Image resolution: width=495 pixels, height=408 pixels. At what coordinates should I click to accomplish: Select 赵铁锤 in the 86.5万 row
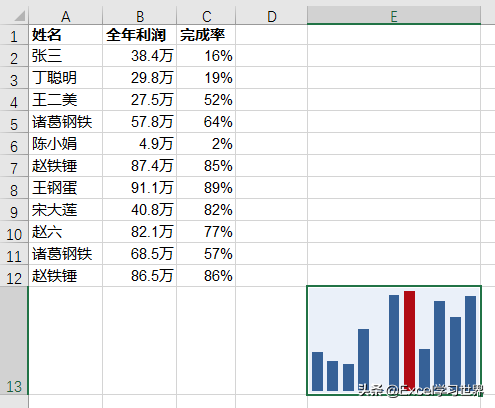66,276
